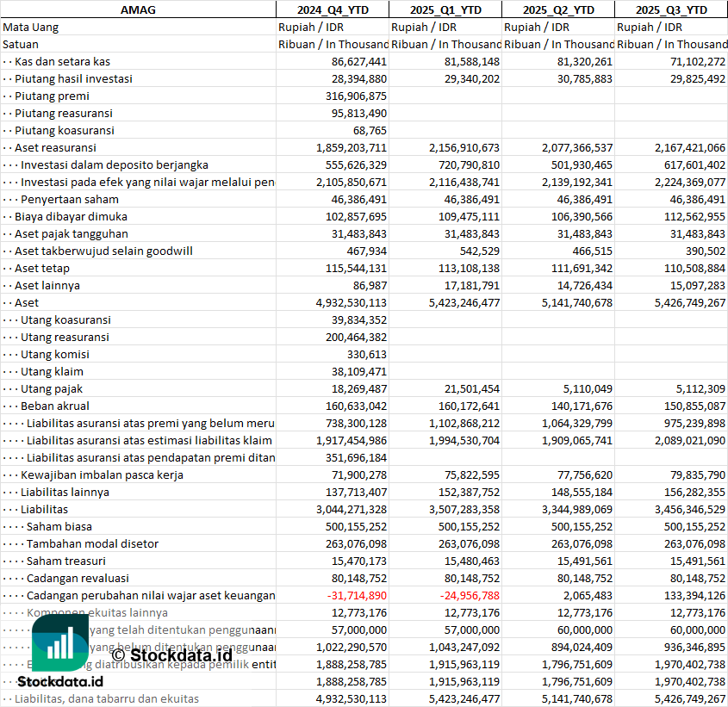
Task: Select the AMAG header cell
Action: [138, 9]
